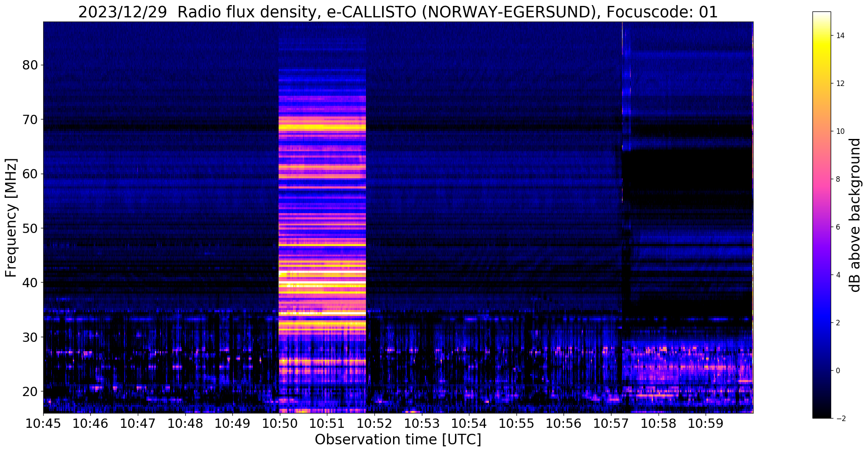868x452 pixels.
Task: Click the 20 MHz frequency tick label
Action: coord(30,391)
